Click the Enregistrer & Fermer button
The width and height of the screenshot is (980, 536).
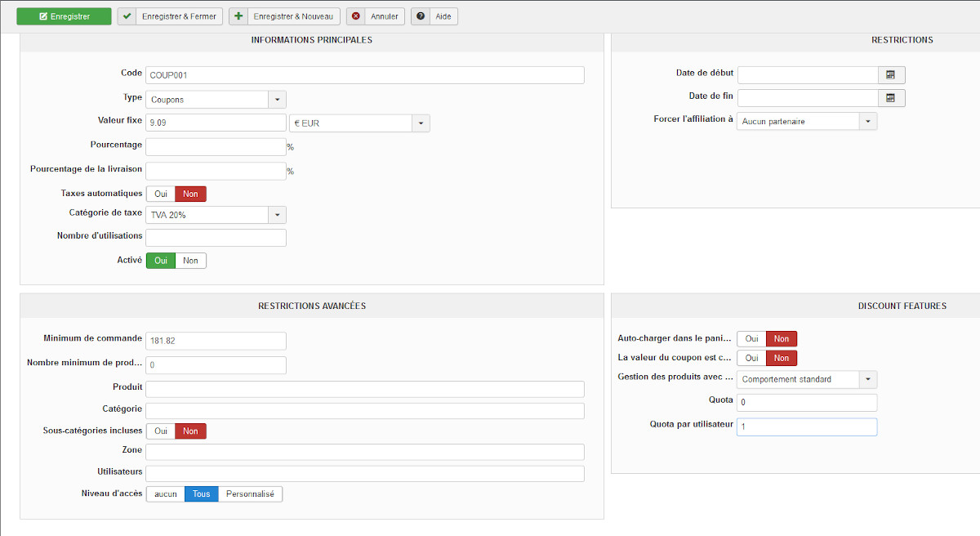170,16
